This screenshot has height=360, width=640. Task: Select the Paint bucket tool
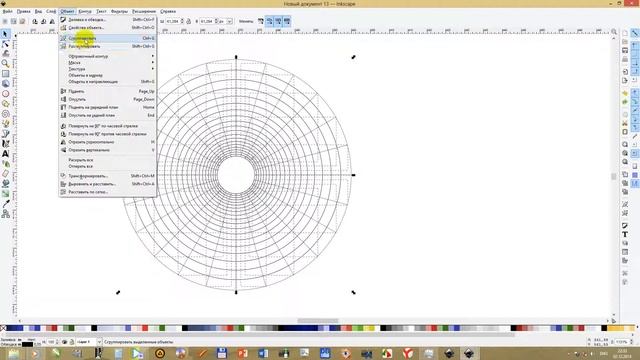(5, 184)
